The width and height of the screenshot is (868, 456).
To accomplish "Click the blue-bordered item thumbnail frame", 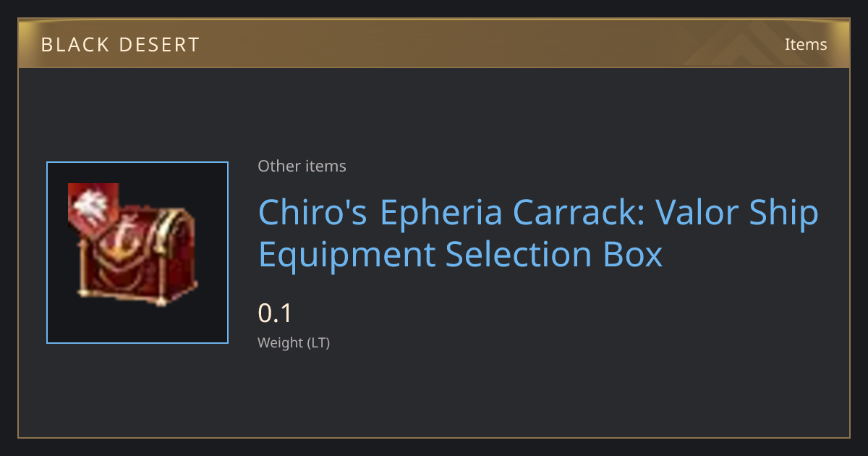I will click(137, 253).
